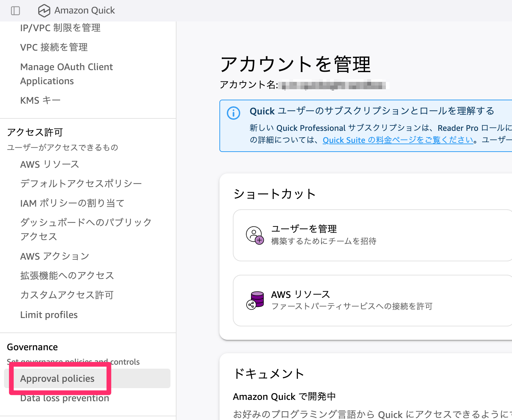This screenshot has width=512, height=420.
Task: Click the アカウント名 label
Action: click(x=249, y=85)
